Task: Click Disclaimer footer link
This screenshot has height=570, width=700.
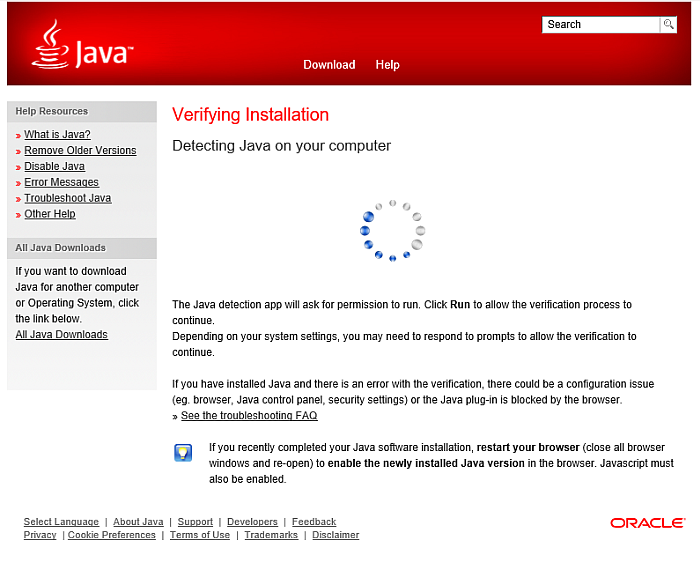Action: click(x=335, y=535)
